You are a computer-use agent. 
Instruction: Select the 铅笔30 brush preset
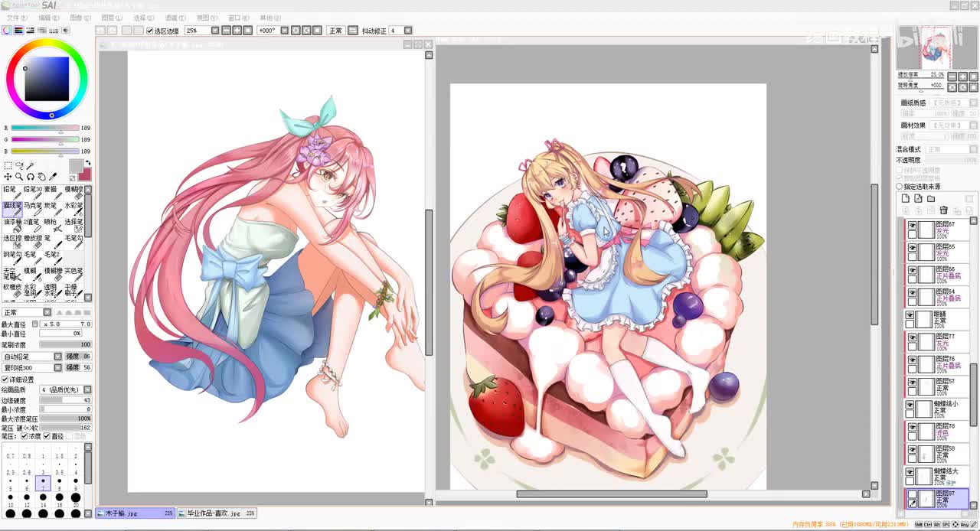(x=34, y=193)
